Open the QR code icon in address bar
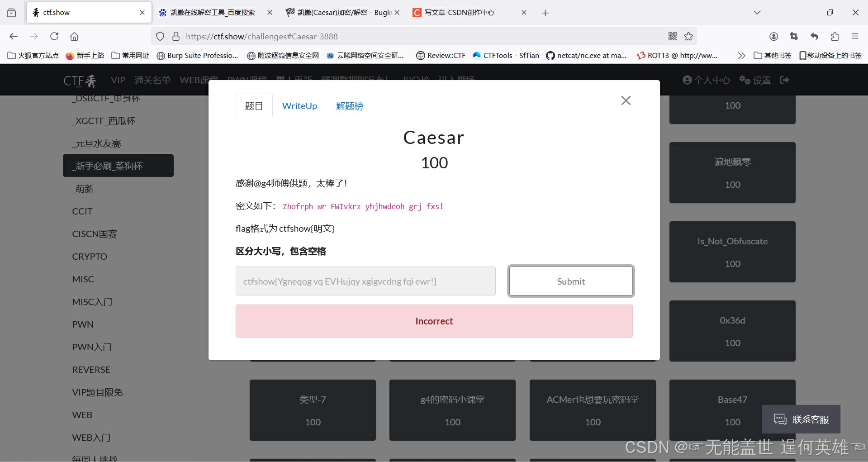Viewport: 868px width, 462px height. point(673,36)
